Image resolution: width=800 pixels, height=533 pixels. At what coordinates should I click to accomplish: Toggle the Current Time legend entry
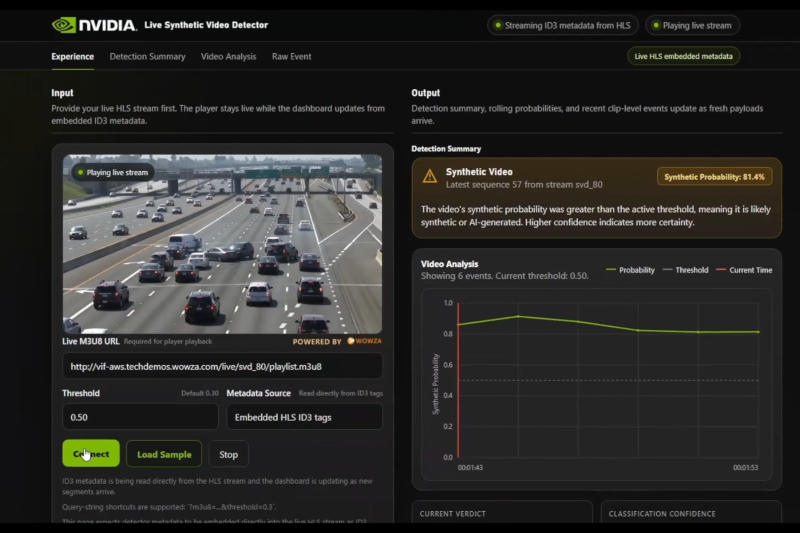click(744, 270)
